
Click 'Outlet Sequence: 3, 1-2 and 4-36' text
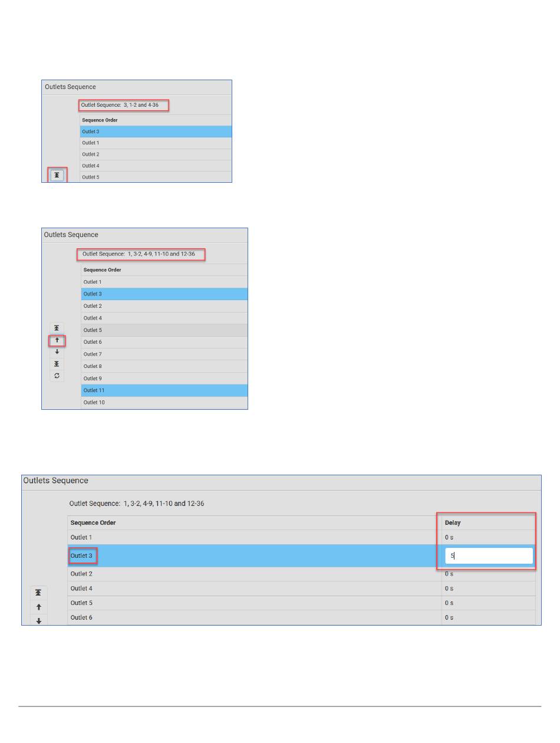(x=120, y=105)
